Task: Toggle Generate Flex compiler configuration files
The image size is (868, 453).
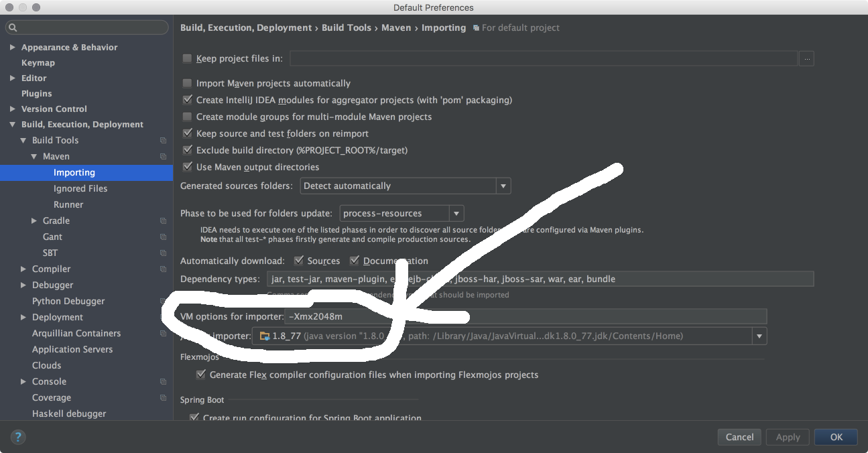Action: click(200, 375)
